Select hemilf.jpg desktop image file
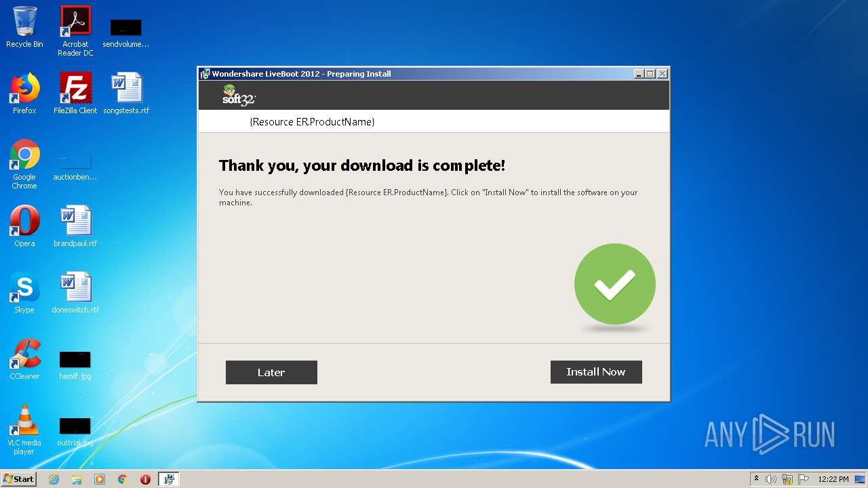868x488 pixels. click(x=75, y=365)
